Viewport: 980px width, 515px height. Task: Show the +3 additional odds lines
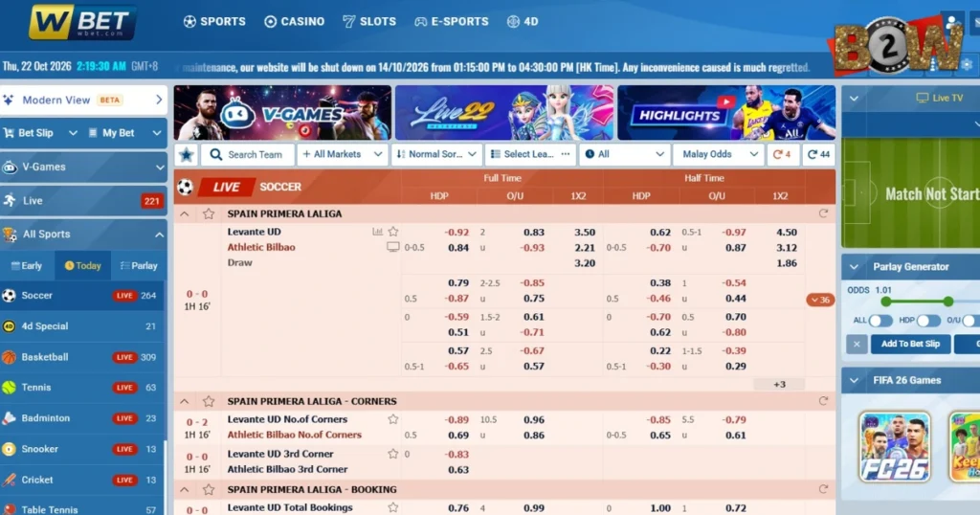(779, 385)
